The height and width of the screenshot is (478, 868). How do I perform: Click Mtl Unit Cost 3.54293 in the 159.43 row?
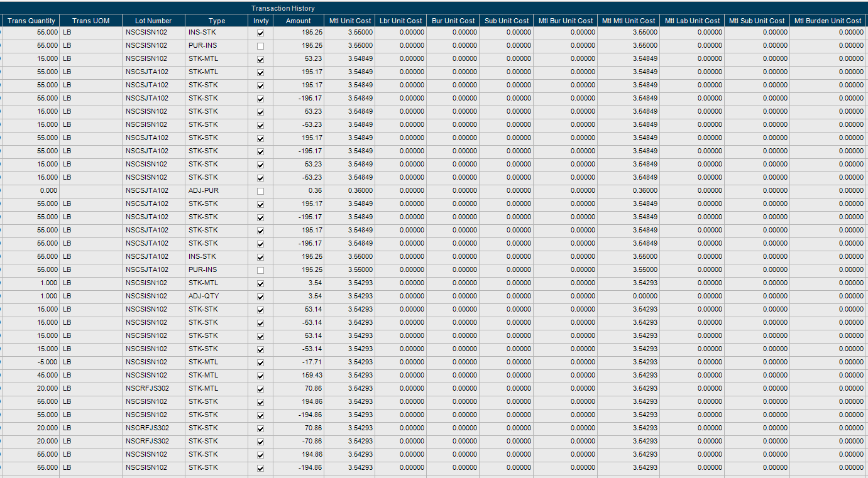pyautogui.click(x=350, y=376)
